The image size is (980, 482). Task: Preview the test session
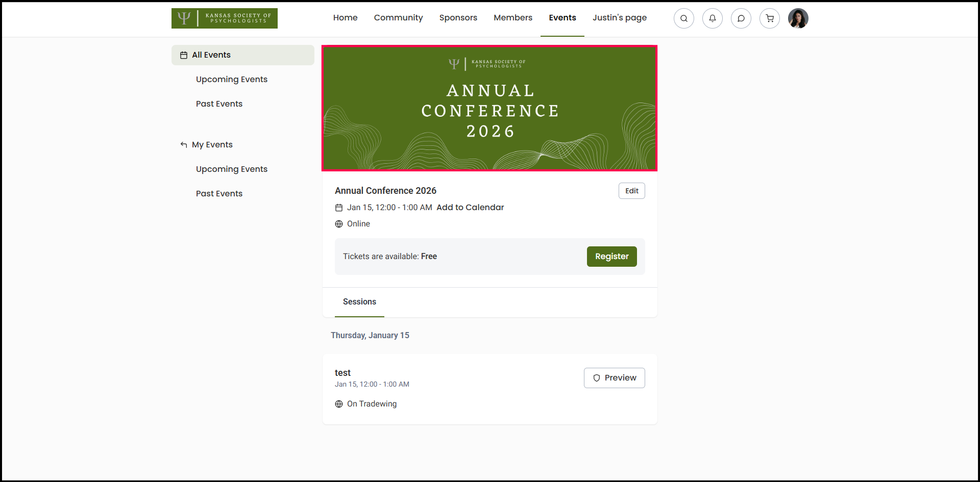coord(614,378)
